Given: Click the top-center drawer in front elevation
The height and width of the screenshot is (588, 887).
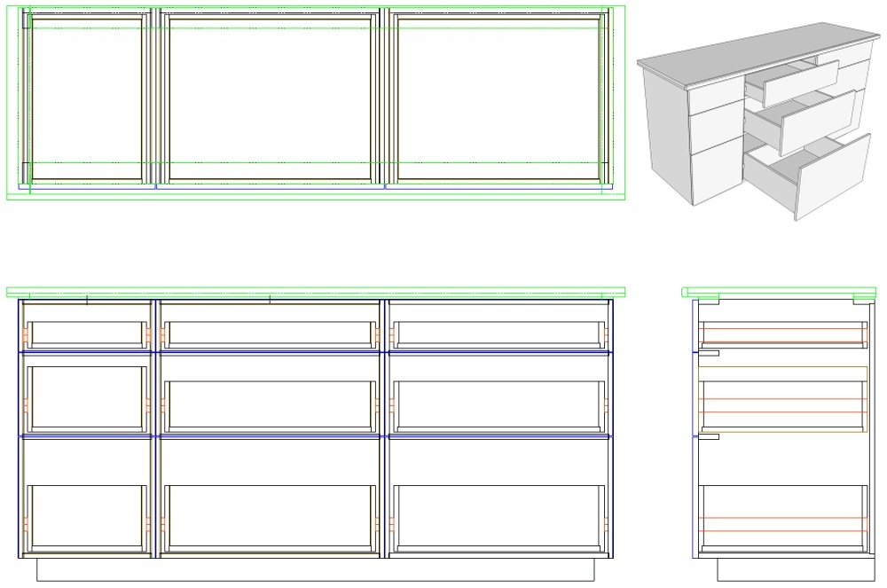Looking at the screenshot, I should tap(270, 333).
